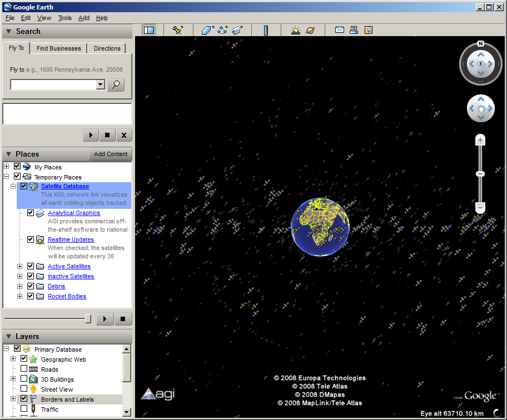This screenshot has height=420, width=507.
Task: Select the Add Polygon tool
Action: pos(208,31)
